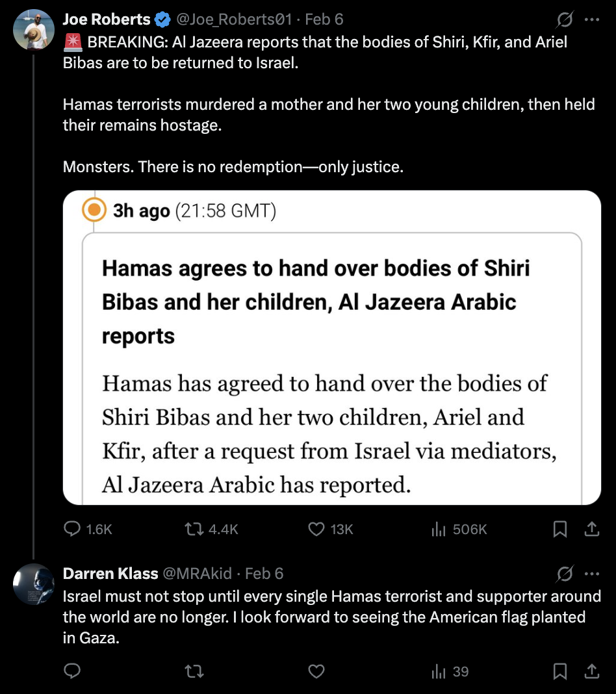
Task: View analytics of Joe Roberts' post
Action: coord(437,530)
